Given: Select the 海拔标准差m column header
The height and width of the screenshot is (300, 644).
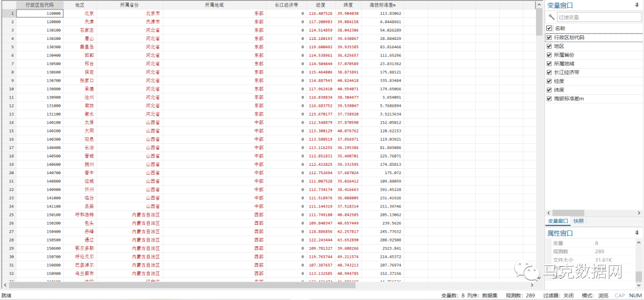Looking at the screenshot, I should [x=383, y=5].
